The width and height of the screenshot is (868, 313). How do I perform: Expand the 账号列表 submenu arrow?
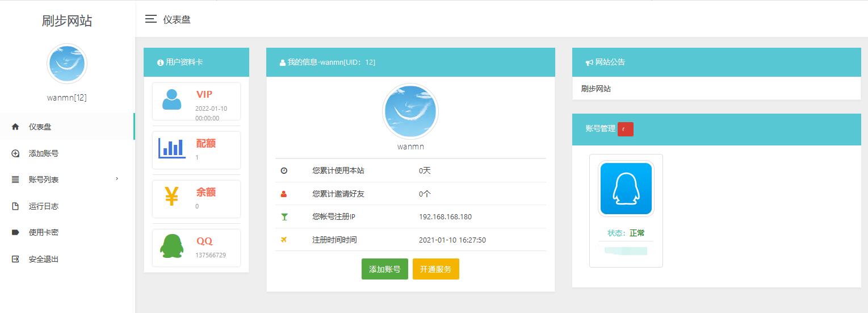117,179
